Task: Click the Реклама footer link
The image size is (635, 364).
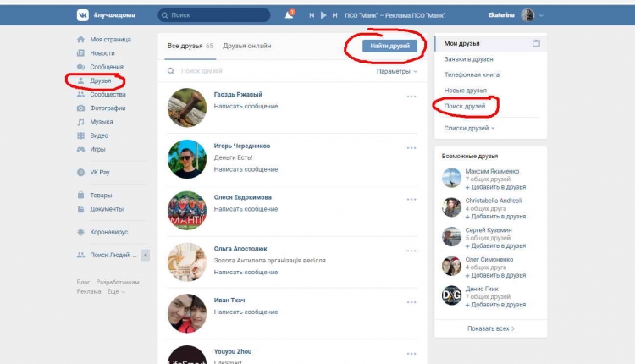Action: 89,291
